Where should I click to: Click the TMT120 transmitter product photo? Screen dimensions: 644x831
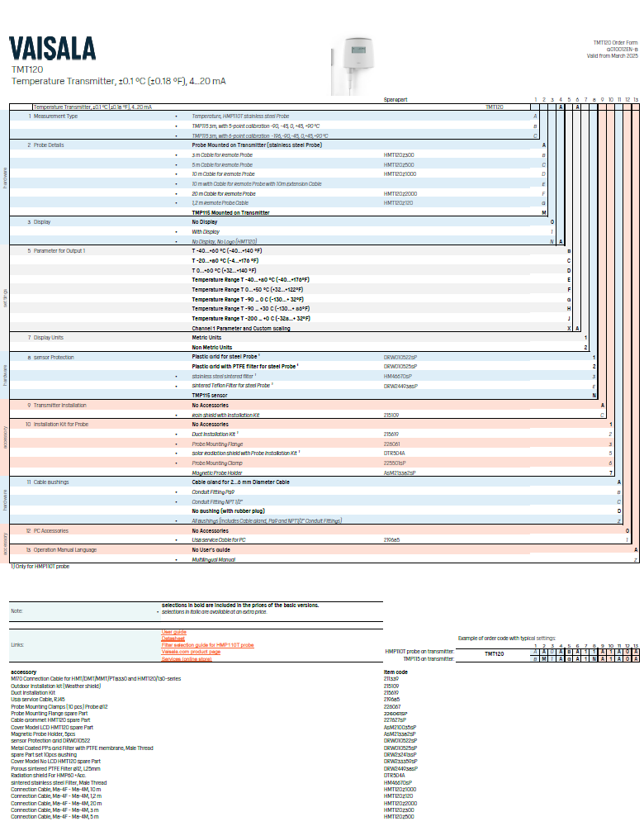[x=353, y=64]
